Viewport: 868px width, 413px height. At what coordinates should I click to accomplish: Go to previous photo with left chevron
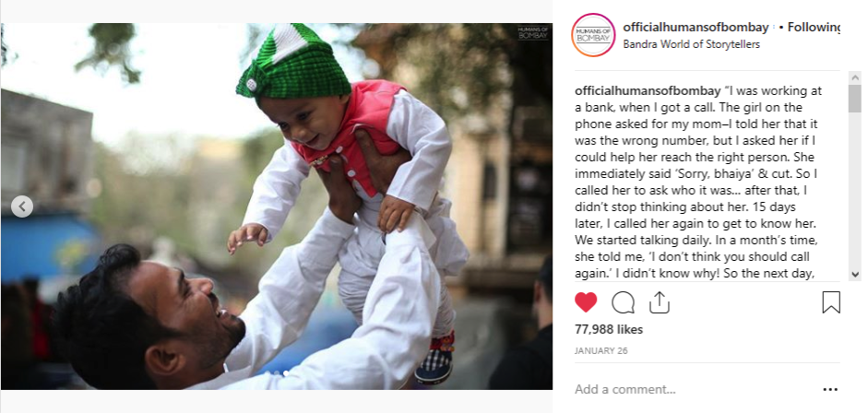point(22,206)
